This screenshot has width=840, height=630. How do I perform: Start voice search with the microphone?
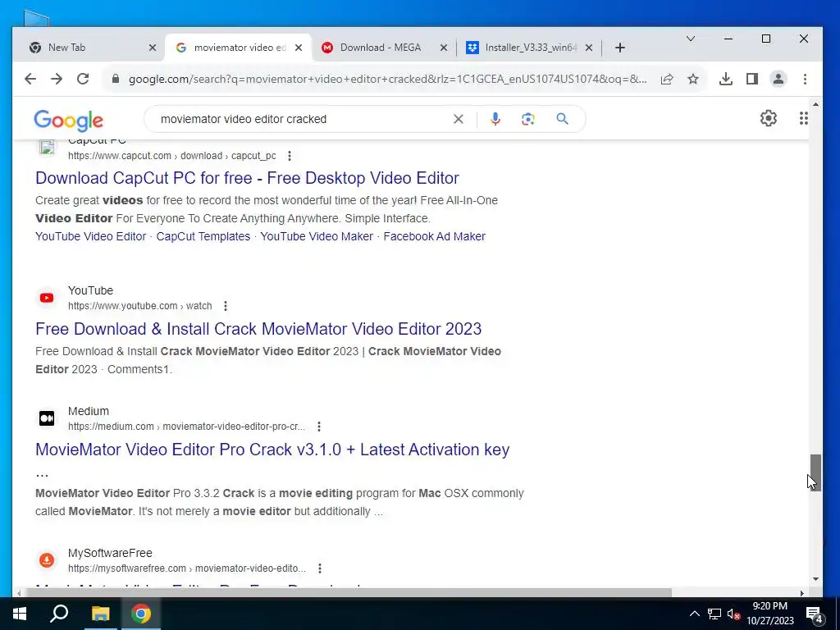click(495, 119)
